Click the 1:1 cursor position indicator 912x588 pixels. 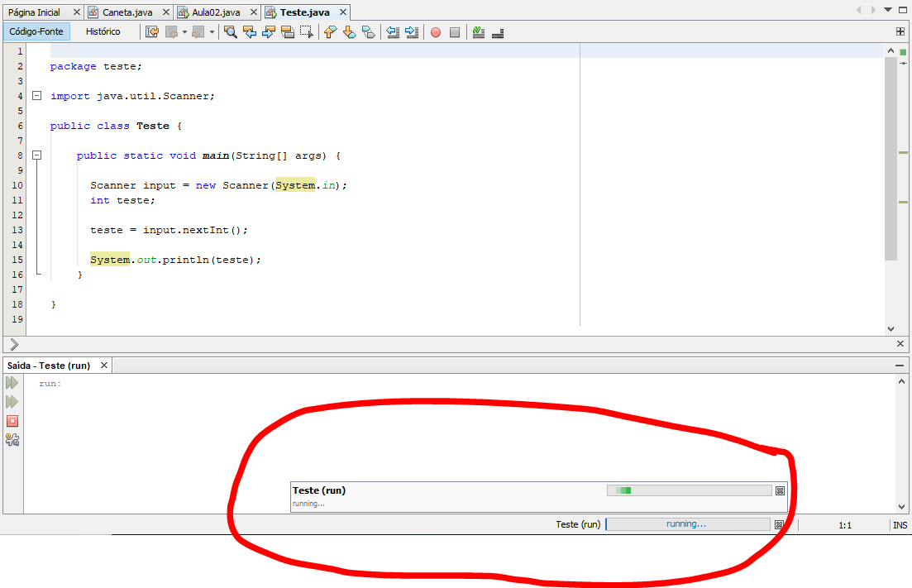(x=845, y=525)
